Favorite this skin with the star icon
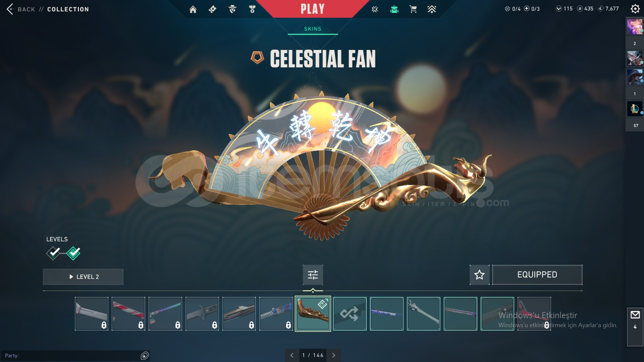The image size is (644, 362). (479, 275)
